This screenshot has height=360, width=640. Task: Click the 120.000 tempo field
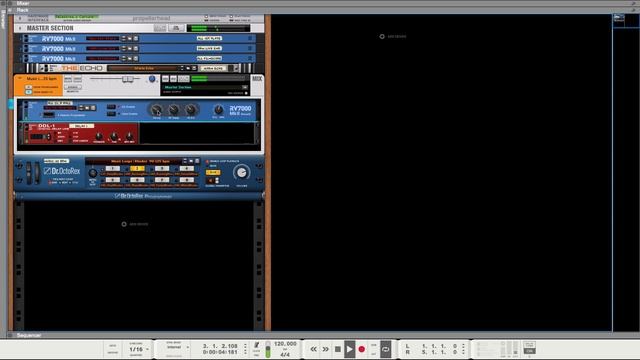tap(285, 344)
